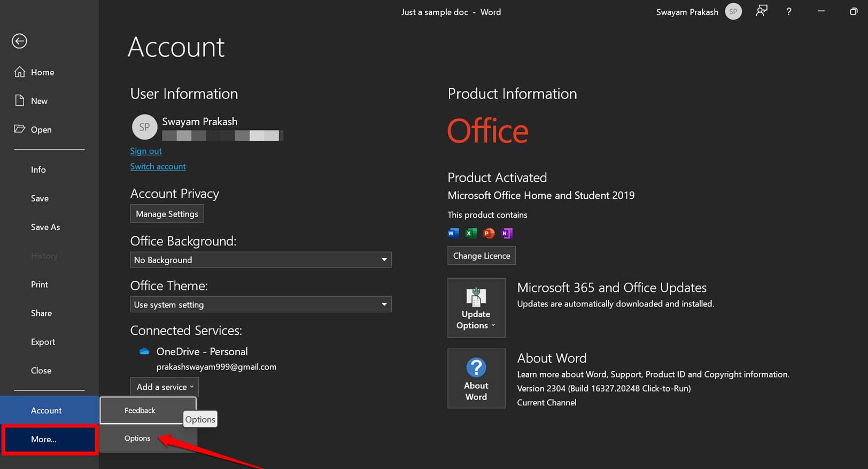868x469 pixels.
Task: Click the back arrow circle icon
Action: [19, 41]
